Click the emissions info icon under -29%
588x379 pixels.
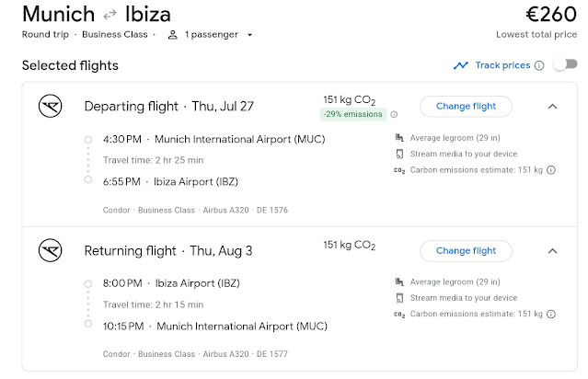point(394,114)
